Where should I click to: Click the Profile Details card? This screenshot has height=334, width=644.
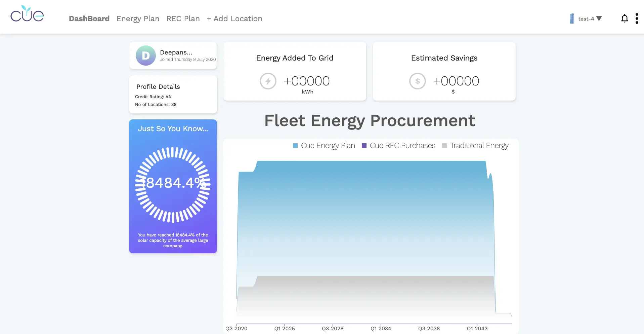(173, 95)
